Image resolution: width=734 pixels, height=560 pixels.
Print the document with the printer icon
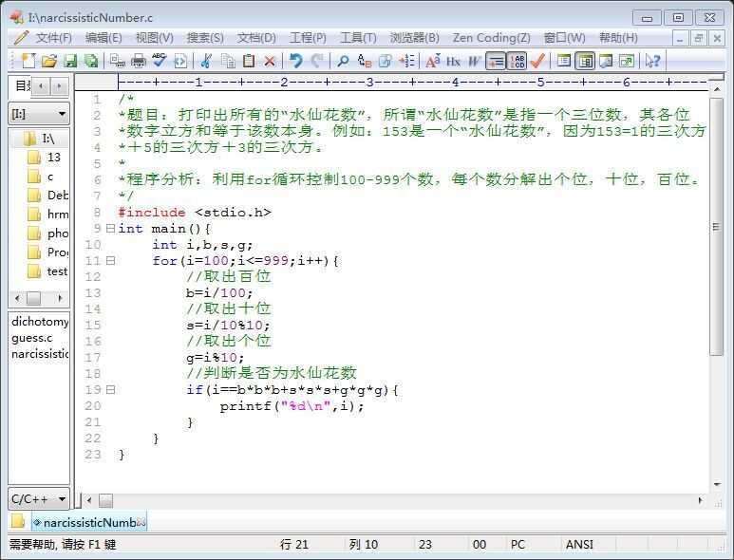point(138,61)
